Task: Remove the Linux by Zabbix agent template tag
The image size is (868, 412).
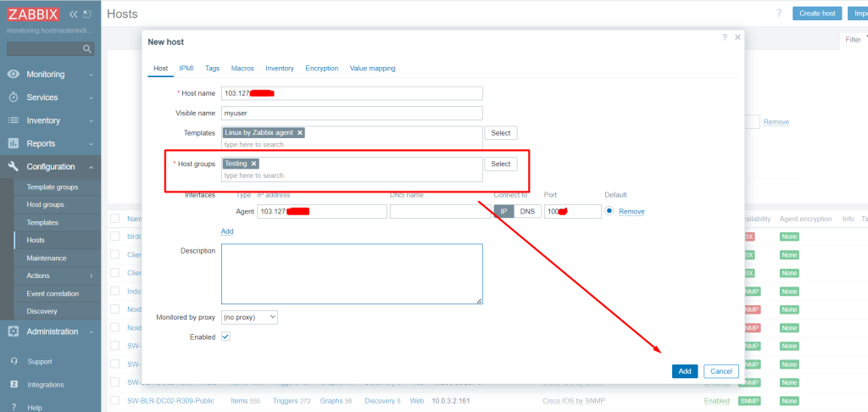Action: (x=299, y=133)
